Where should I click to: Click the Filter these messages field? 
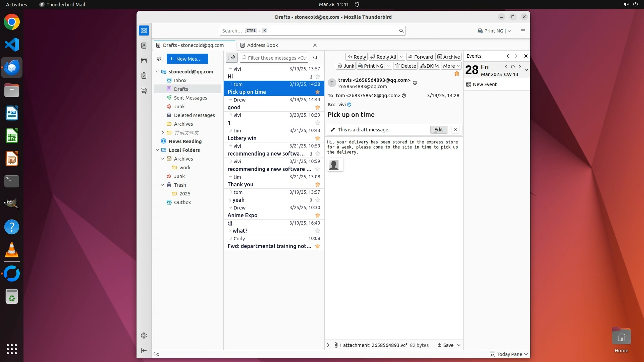tap(277, 58)
